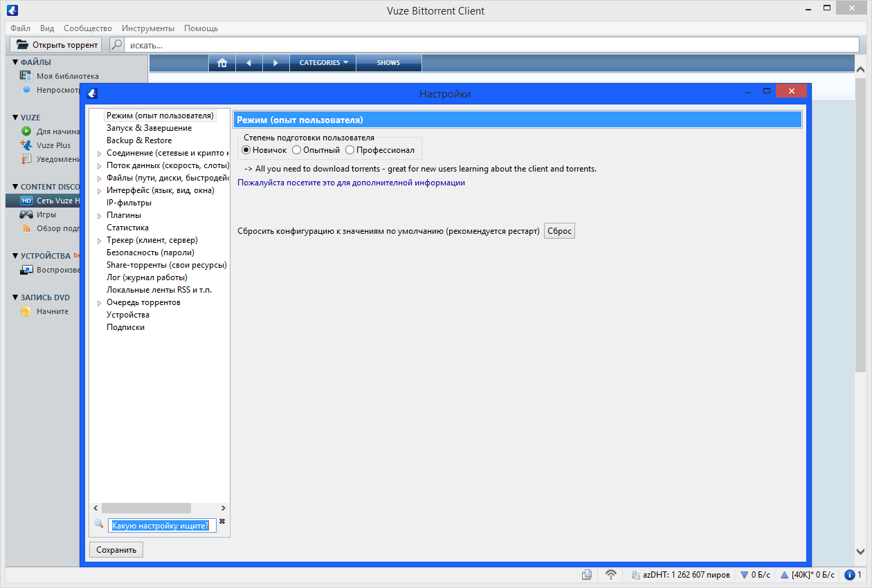
Task: Click the Games controller icon
Action: pyautogui.click(x=26, y=214)
